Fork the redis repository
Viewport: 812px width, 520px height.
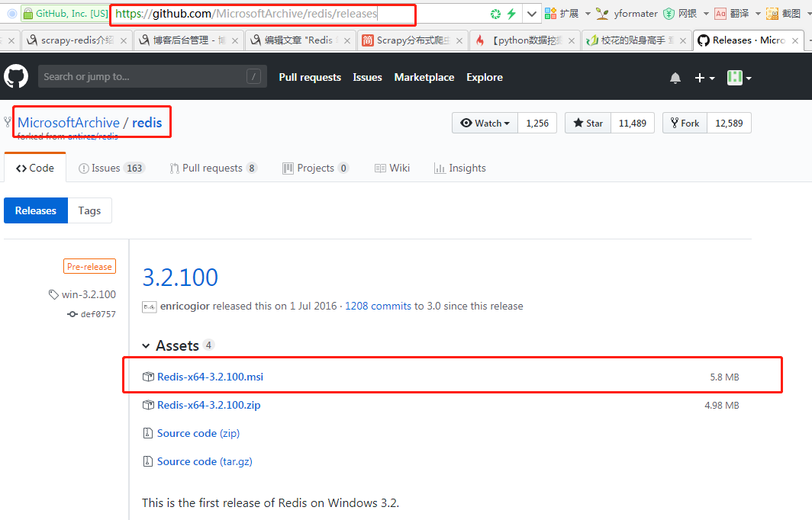pyautogui.click(x=685, y=124)
